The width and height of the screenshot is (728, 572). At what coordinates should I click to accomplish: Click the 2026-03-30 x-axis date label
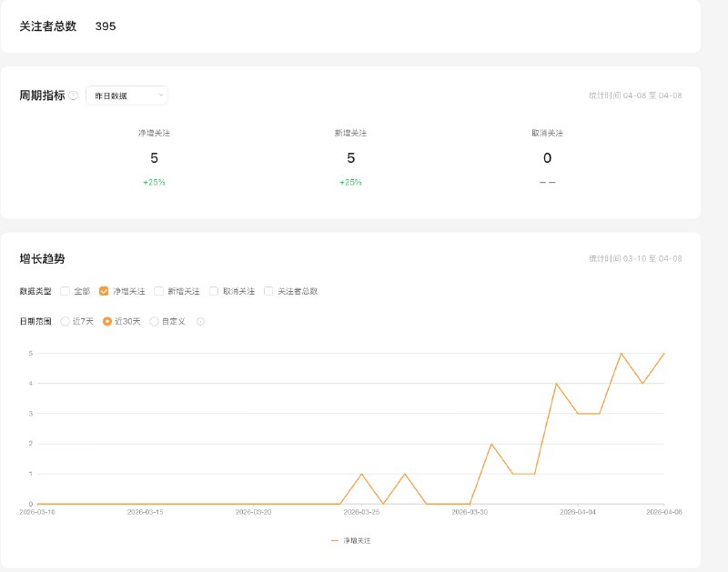point(470,513)
